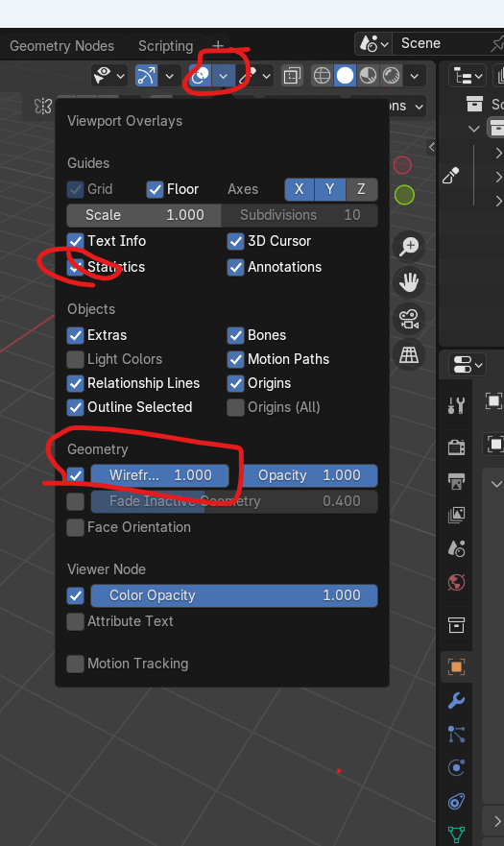Toggle the X axis button
The height and width of the screenshot is (846, 504).
tap(299, 189)
